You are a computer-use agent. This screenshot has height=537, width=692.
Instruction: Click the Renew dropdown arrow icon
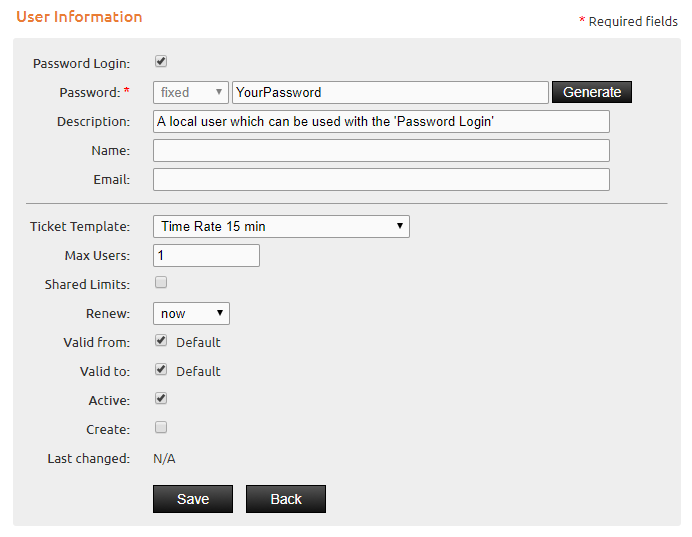point(220,313)
